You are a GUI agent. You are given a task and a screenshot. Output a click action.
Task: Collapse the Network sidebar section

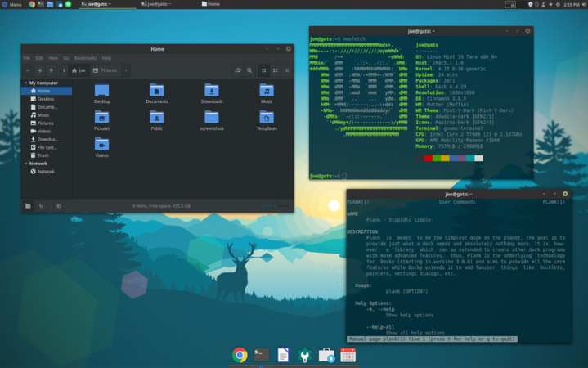coord(26,164)
